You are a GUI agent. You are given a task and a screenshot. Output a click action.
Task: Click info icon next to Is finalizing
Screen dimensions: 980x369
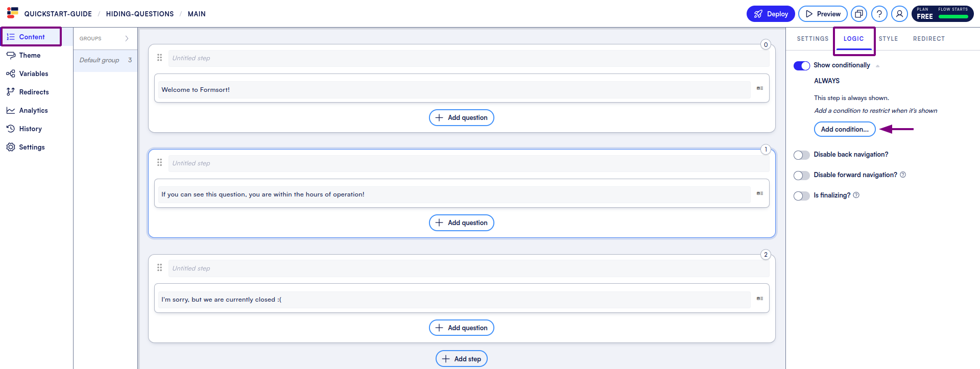856,195
